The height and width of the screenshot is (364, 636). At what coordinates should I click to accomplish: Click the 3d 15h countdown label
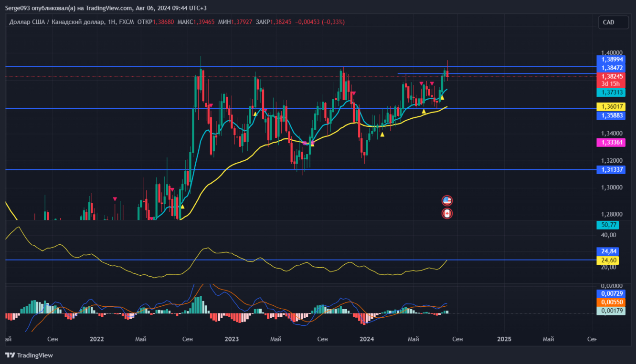(x=611, y=84)
